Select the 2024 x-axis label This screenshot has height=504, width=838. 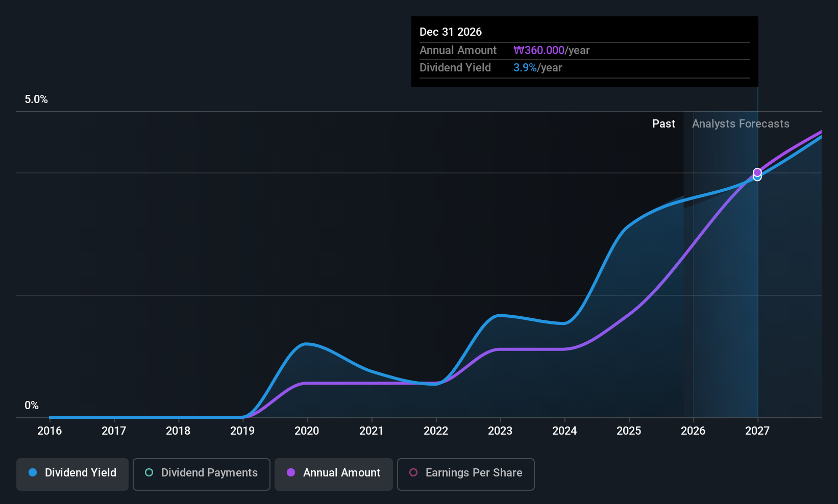point(564,431)
